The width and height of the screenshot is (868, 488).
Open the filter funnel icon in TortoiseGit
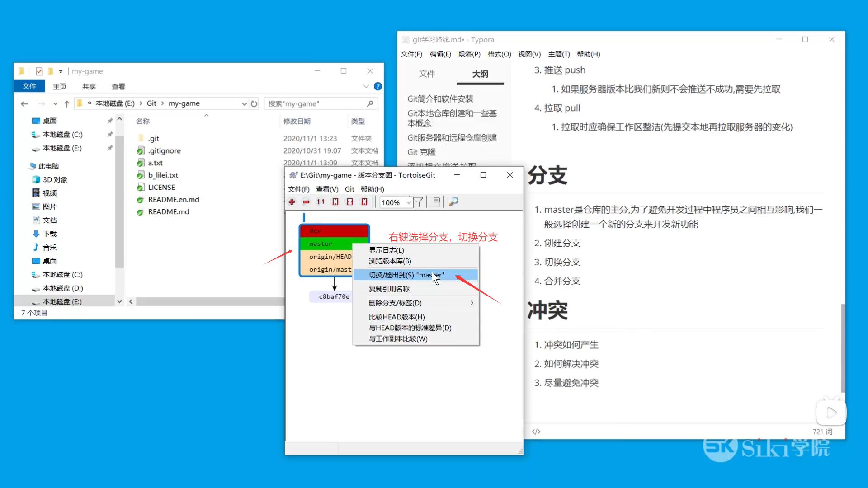[419, 202]
